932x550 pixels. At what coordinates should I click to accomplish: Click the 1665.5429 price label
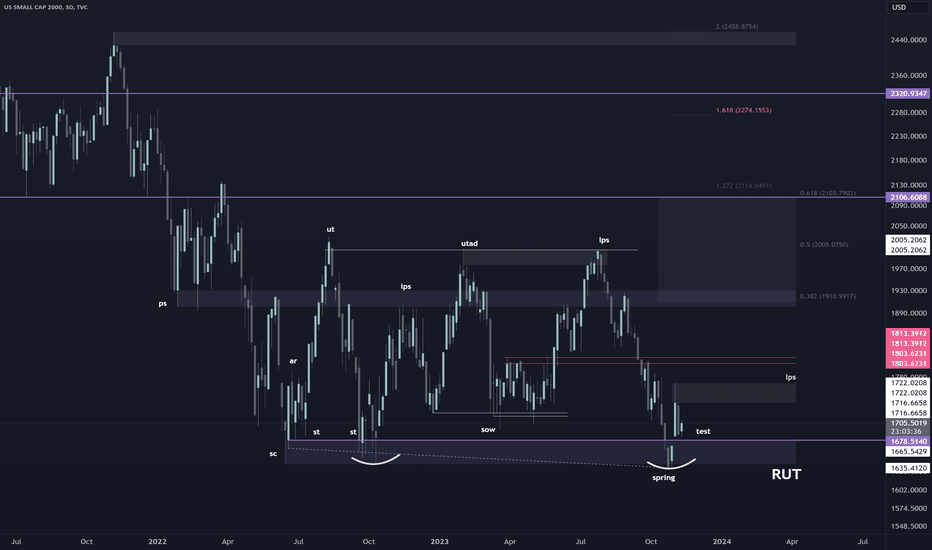[908, 452]
